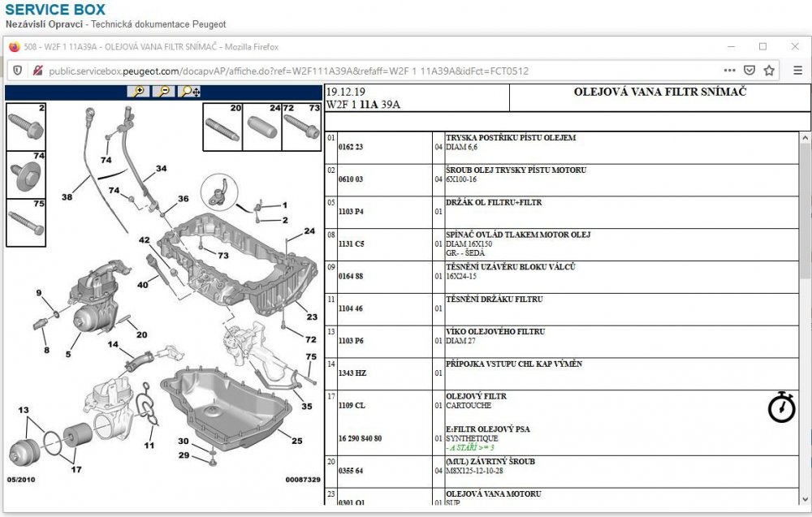Click part number 1131 C5
This screenshot has height=517, width=812.
coord(351,243)
